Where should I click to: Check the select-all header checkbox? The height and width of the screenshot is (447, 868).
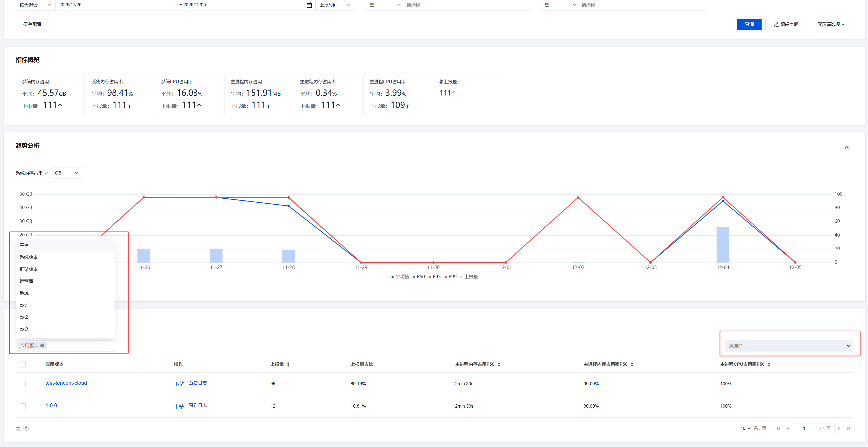[23, 364]
